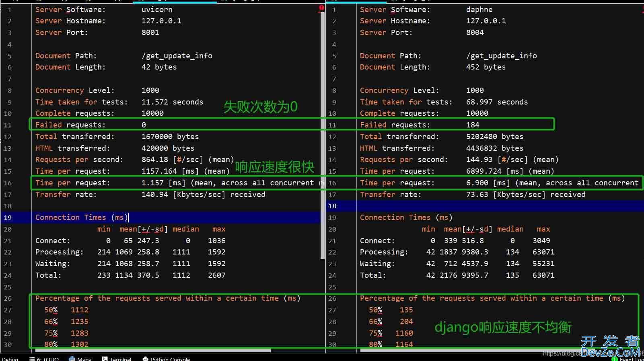Screen dimensions: 644x361
Task: Click '/get_update_info' path in left pane
Action: click(177, 56)
